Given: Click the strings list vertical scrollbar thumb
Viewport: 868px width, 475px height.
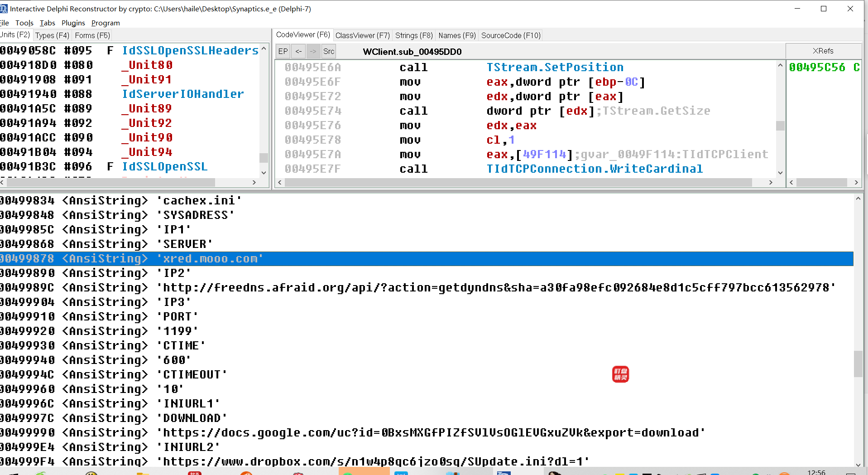Looking at the screenshot, I should click(x=858, y=364).
